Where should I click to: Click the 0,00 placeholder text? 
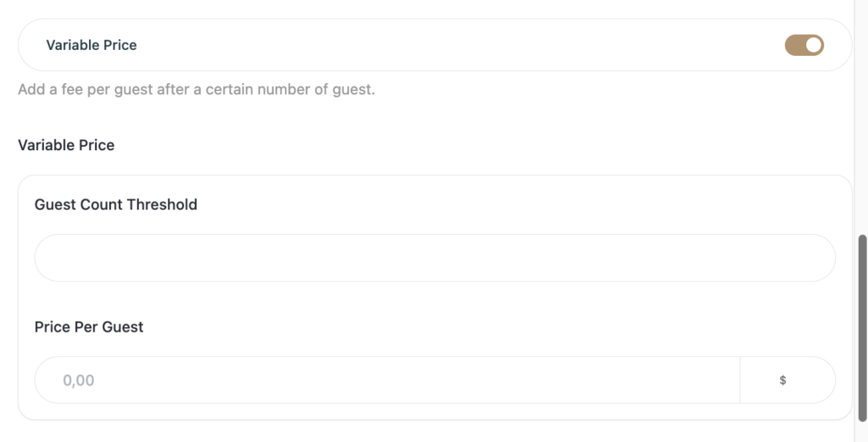[x=79, y=380]
